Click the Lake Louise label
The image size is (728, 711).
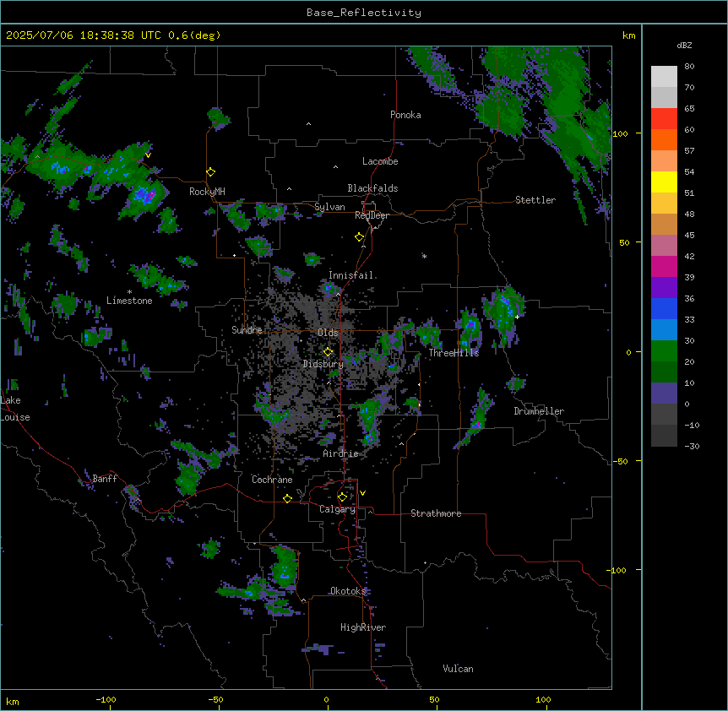[15, 409]
